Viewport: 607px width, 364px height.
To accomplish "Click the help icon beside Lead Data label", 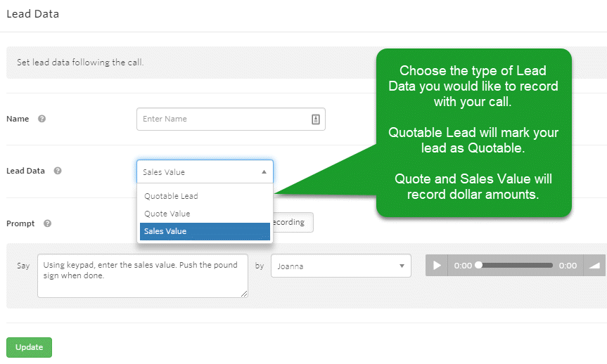I will click(x=58, y=171).
